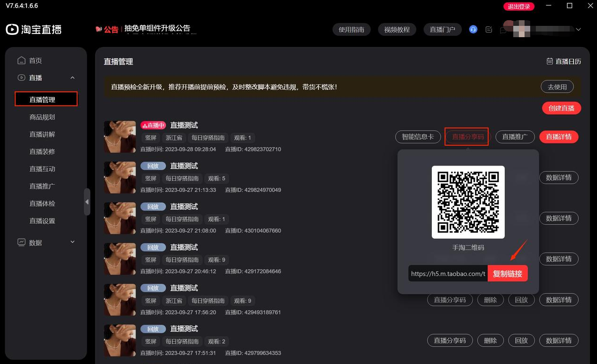Collapse the 直播 sidebar section chevron
Screen dimensions: 597x364
72,78
